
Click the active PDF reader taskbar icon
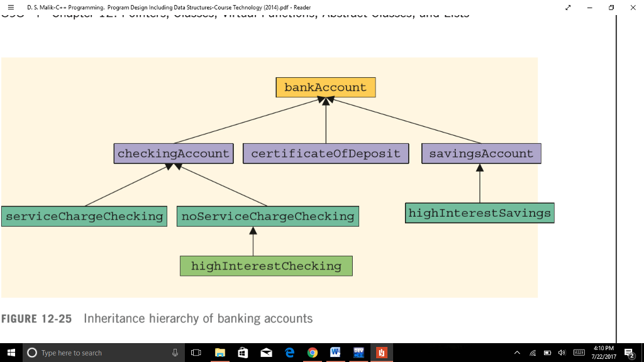pyautogui.click(x=382, y=353)
